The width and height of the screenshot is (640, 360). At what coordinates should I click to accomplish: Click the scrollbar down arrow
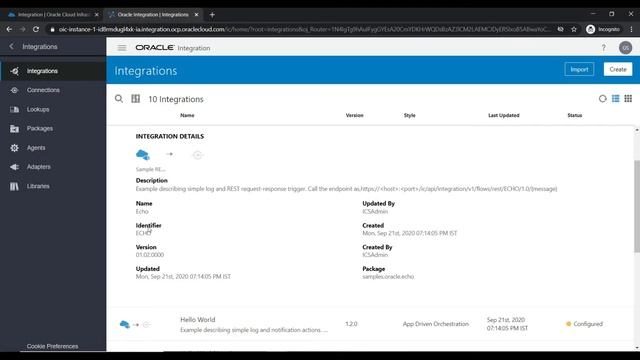[637, 348]
